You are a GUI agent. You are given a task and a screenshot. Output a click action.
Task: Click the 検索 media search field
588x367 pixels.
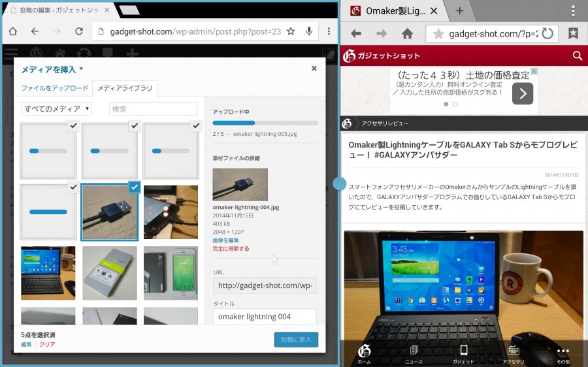coord(153,108)
